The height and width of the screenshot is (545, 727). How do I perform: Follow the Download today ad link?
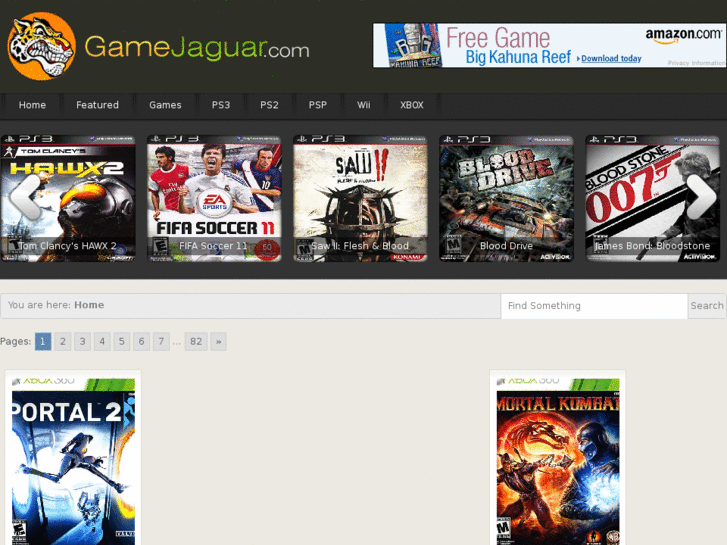click(x=611, y=58)
